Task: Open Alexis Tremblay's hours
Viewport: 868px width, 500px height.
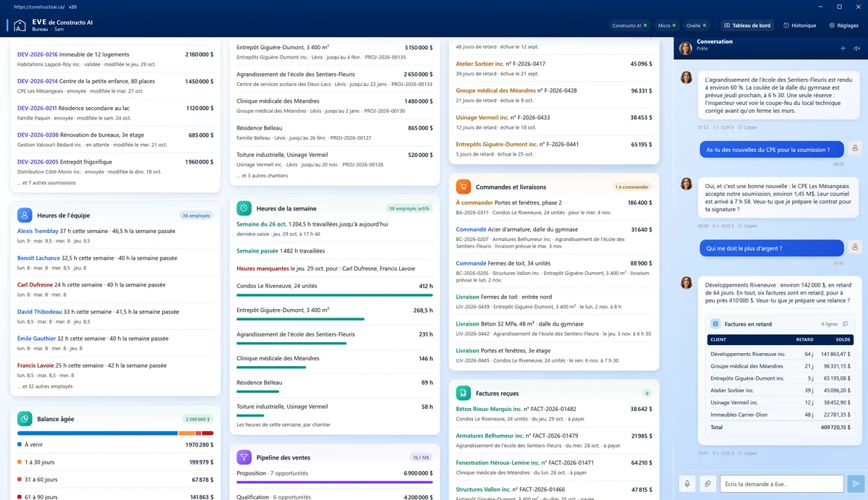Action: (116, 235)
